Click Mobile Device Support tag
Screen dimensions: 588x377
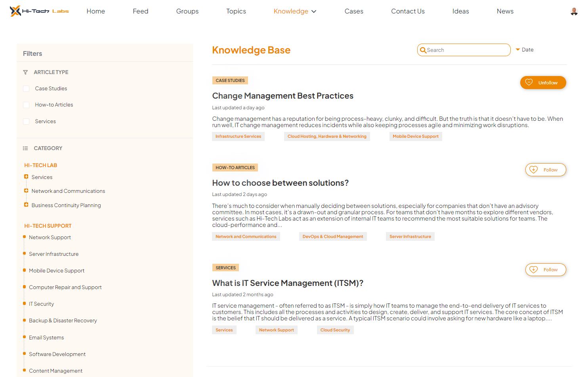pyautogui.click(x=416, y=136)
